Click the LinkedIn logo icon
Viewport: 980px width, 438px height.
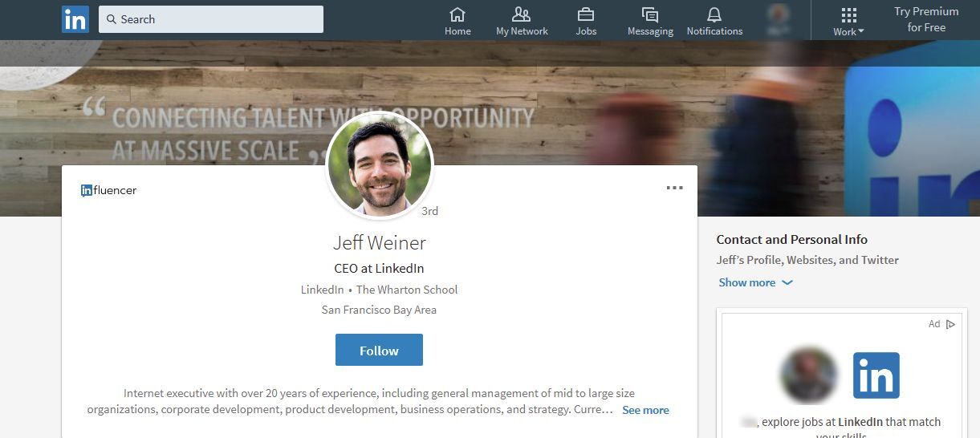tap(75, 19)
